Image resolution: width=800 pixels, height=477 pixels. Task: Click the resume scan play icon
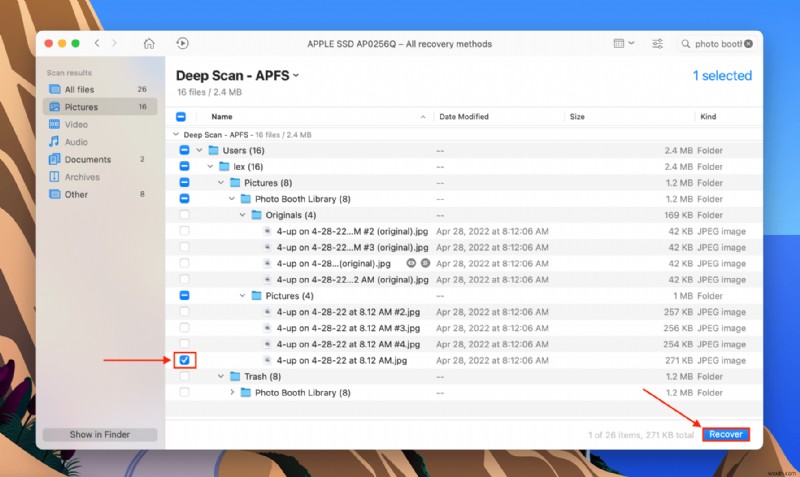pyautogui.click(x=182, y=43)
